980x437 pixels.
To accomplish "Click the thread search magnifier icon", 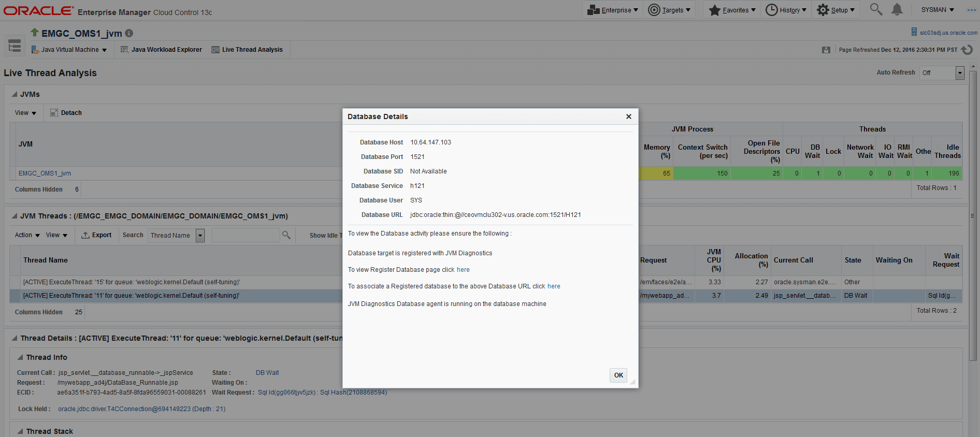I will coord(286,235).
